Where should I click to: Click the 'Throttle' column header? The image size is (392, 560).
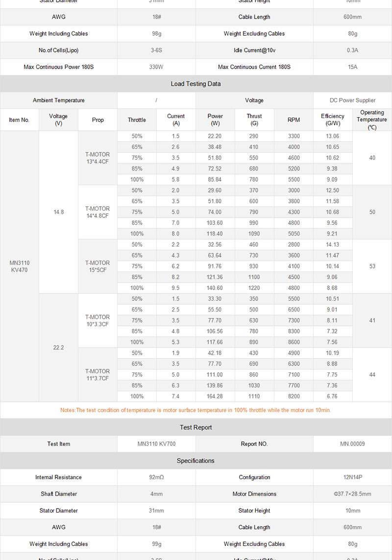pyautogui.click(x=137, y=120)
